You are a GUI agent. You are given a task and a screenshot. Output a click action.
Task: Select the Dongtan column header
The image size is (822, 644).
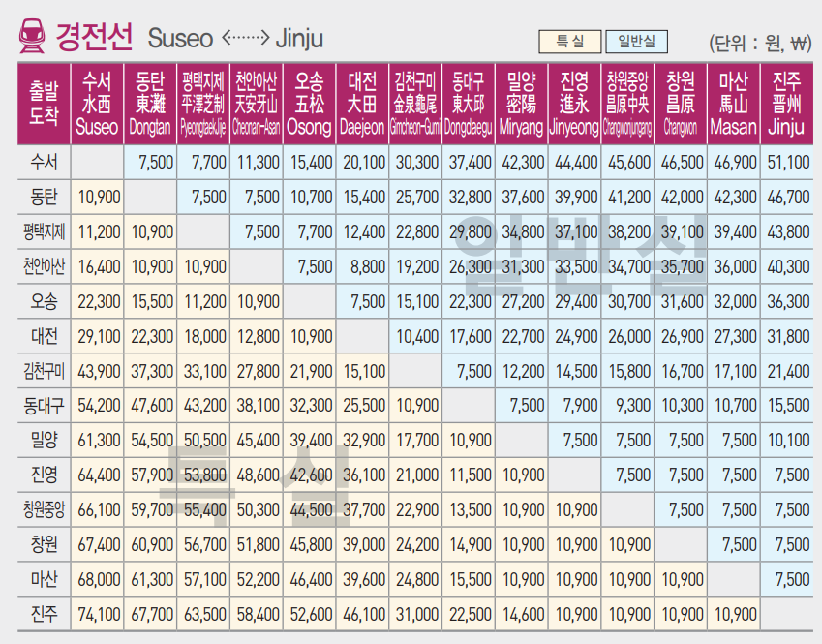tap(150, 104)
